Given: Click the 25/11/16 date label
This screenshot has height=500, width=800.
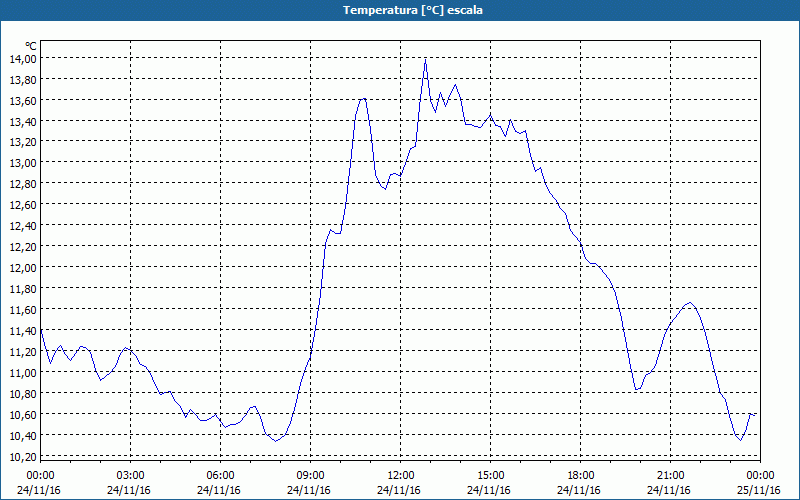Looking at the screenshot, I should pyautogui.click(x=759, y=490).
